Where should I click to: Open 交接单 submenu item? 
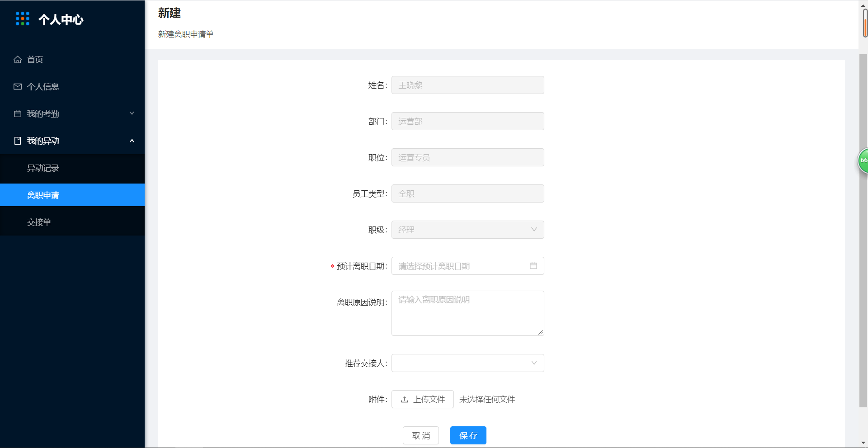[x=72, y=222]
